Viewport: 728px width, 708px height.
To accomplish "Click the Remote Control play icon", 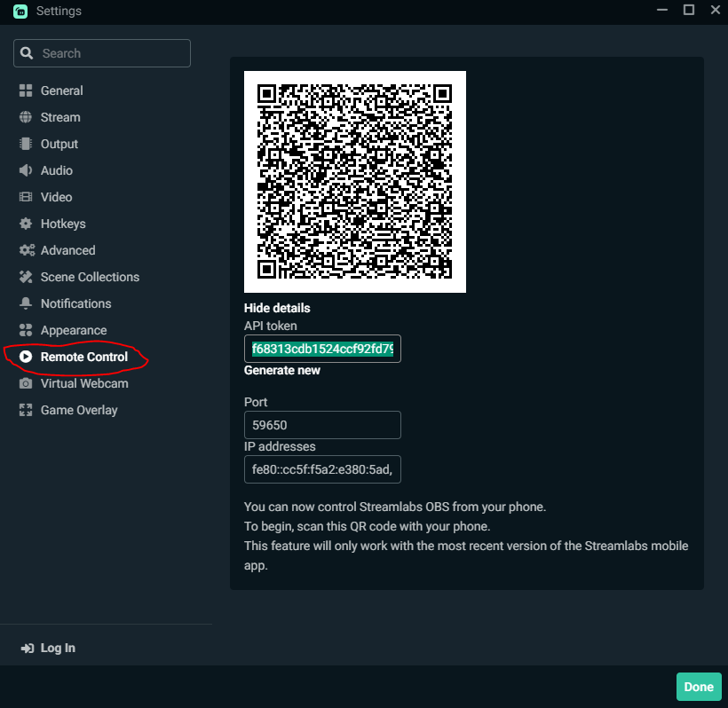I will coord(26,357).
